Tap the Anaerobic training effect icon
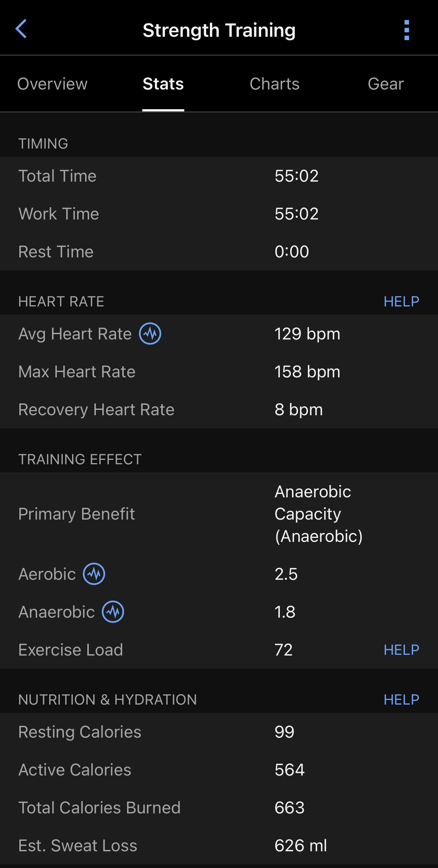The height and width of the screenshot is (868, 438). [113, 612]
